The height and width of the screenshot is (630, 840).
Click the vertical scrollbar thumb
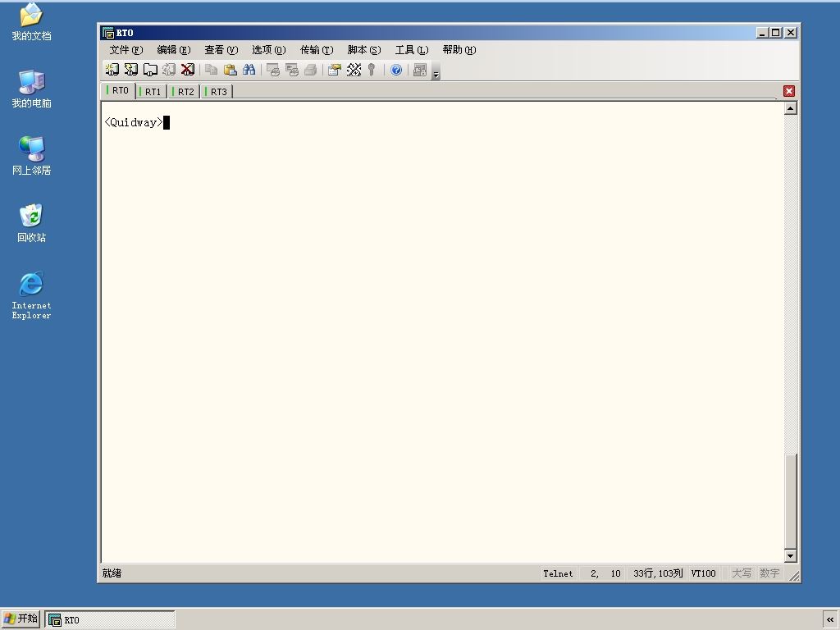[791, 501]
